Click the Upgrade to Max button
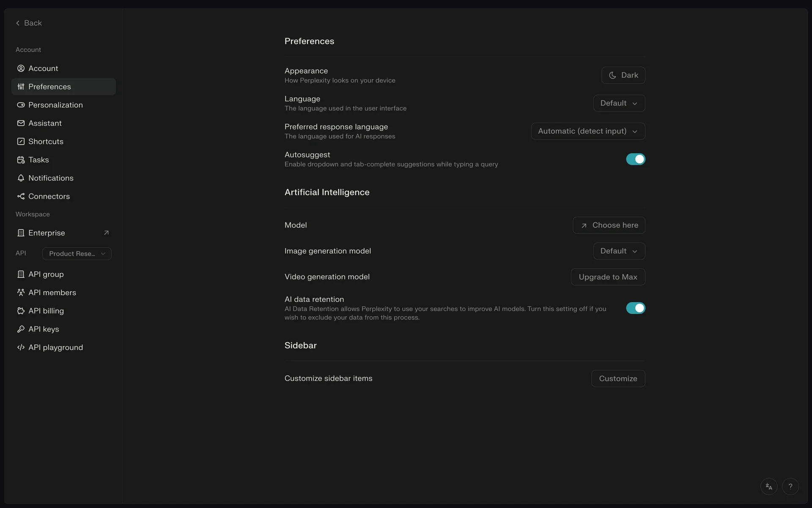 click(607, 277)
